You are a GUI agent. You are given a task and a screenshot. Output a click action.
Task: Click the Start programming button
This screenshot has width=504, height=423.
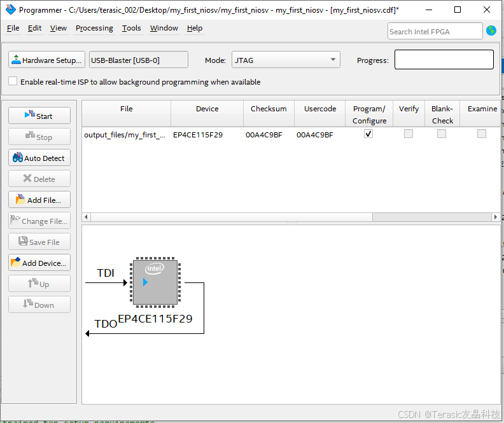tap(39, 116)
